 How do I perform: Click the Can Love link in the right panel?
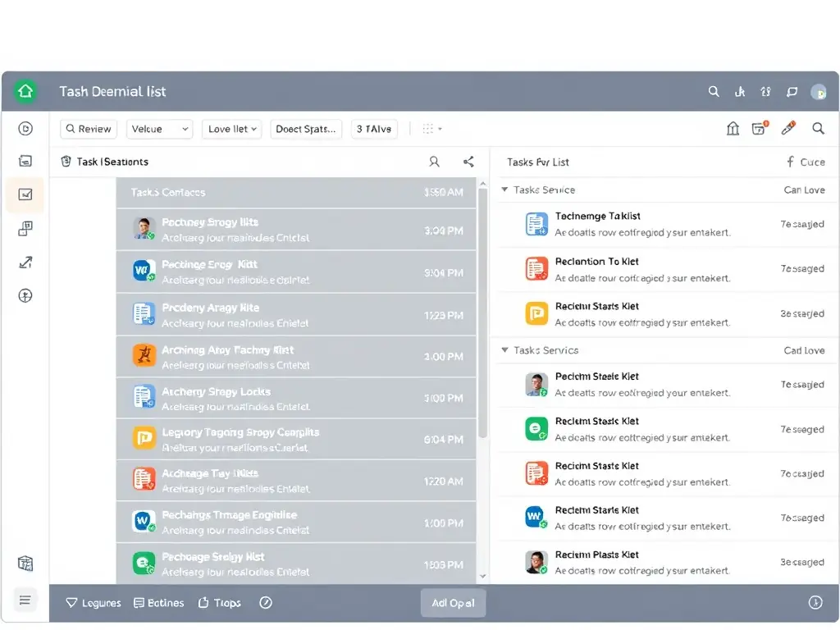click(804, 189)
